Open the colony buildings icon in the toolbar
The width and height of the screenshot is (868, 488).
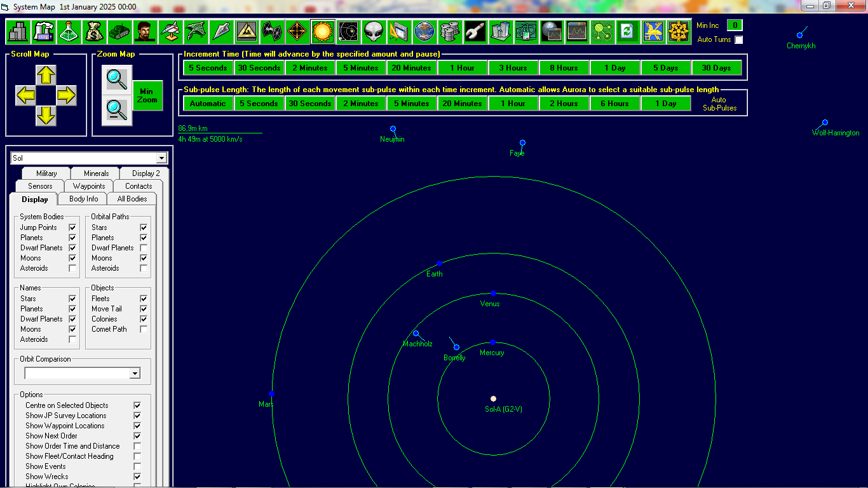pos(18,30)
